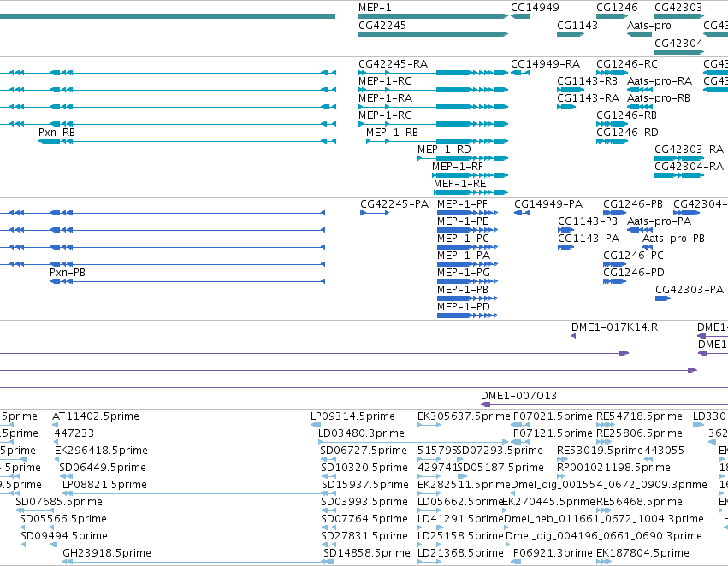
Task: Select EST RP001021198.5prime
Action: 561,476
